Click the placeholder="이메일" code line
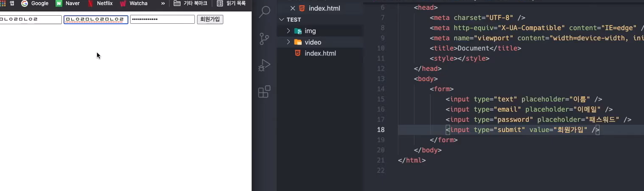 (x=529, y=109)
